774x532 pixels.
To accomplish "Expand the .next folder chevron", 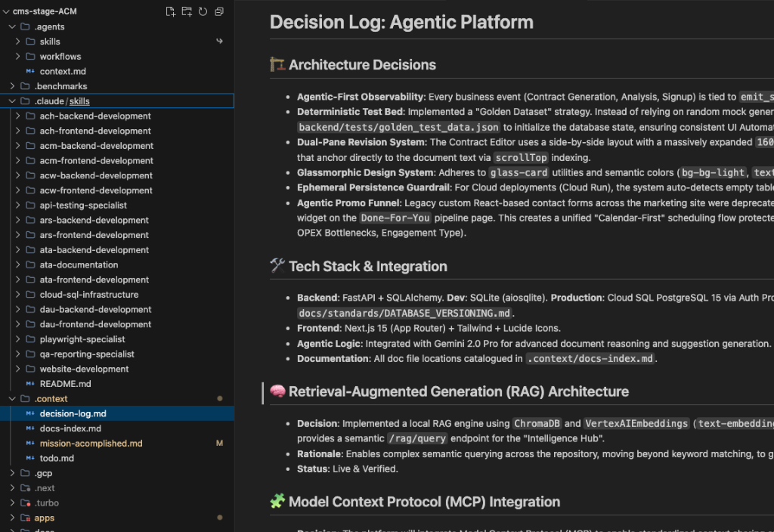I will [12, 487].
